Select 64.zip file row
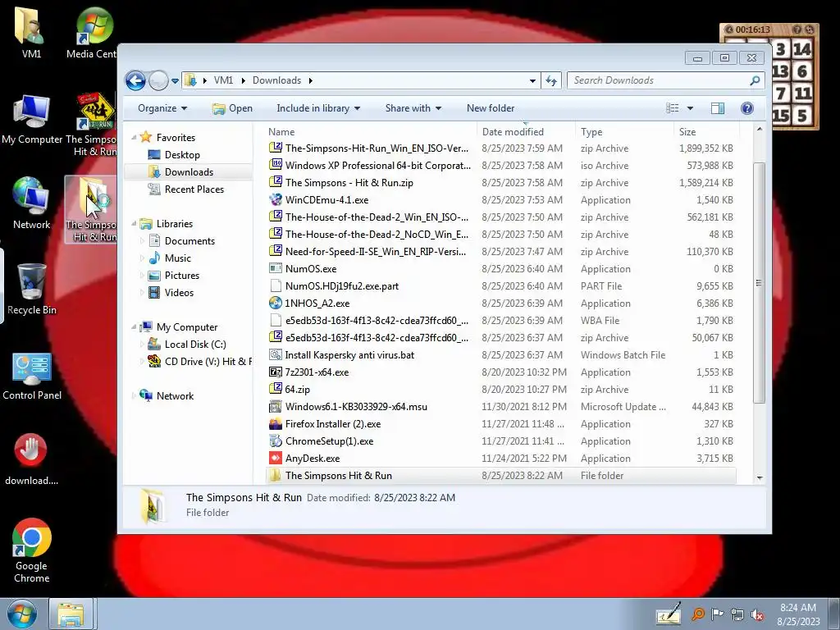Image resolution: width=840 pixels, height=630 pixels. point(500,390)
